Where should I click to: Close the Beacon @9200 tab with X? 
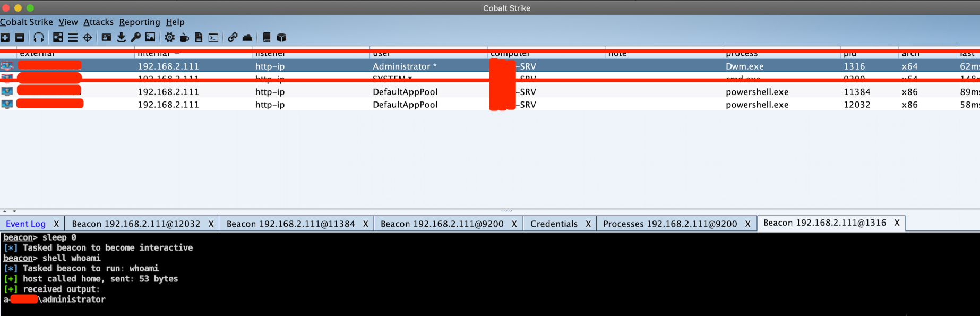514,224
